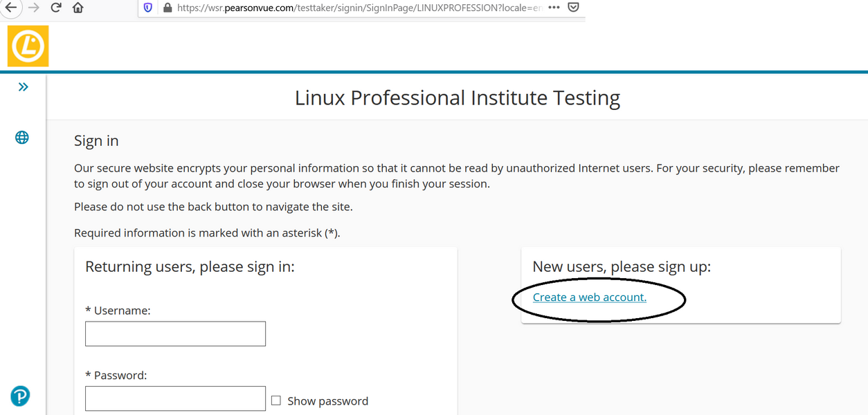Click 'Required information is marked' text
Image resolution: width=868 pixels, height=415 pixels.
pyautogui.click(x=207, y=233)
